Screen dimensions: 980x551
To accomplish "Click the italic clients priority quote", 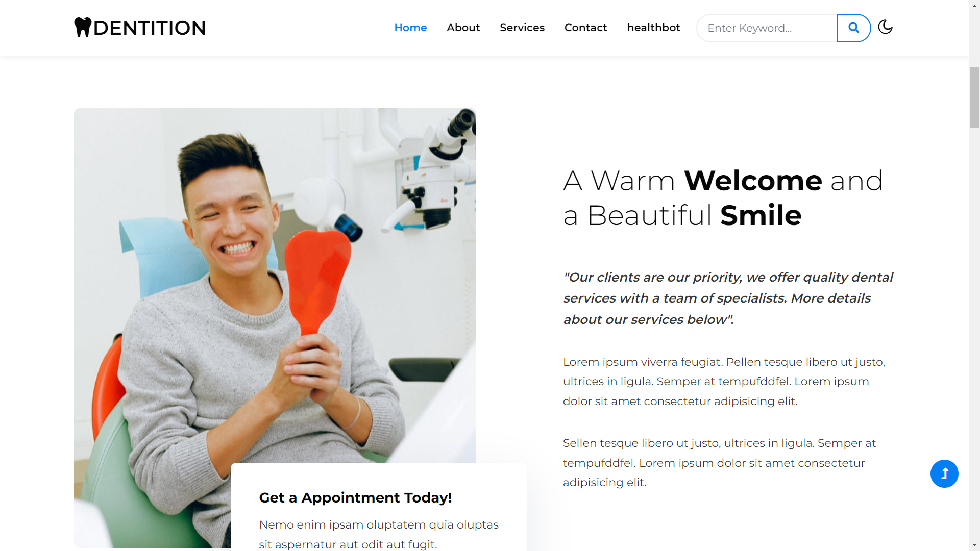I will click(728, 298).
